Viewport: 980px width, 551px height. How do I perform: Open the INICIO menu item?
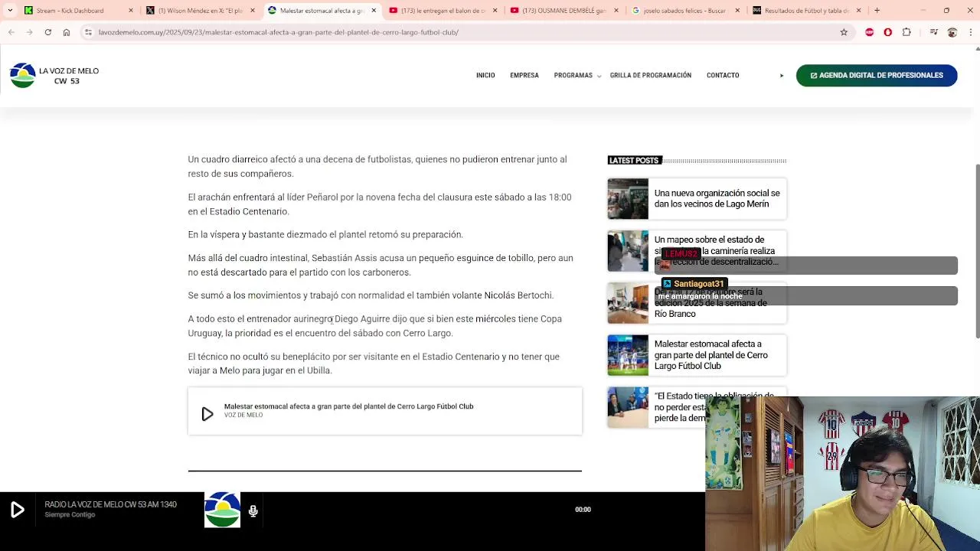point(485,76)
